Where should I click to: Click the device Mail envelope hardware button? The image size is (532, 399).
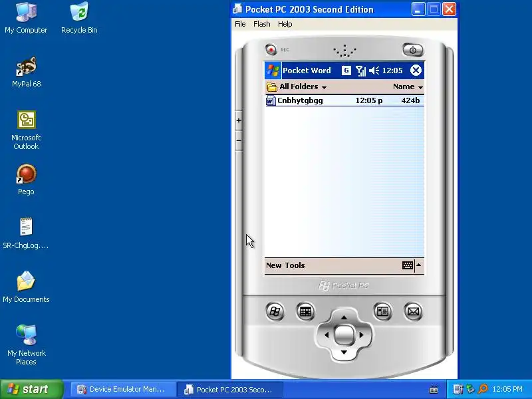pos(413,311)
